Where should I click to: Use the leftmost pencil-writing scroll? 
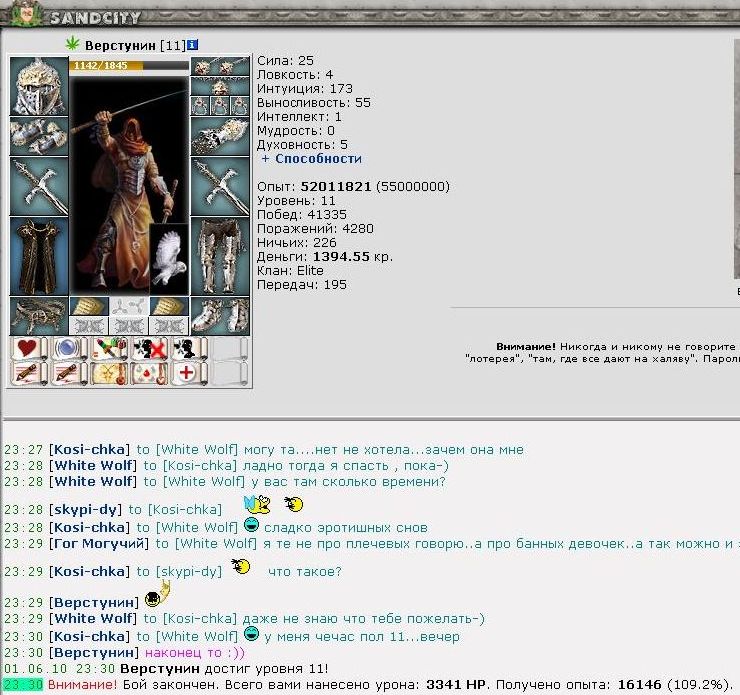(29, 373)
